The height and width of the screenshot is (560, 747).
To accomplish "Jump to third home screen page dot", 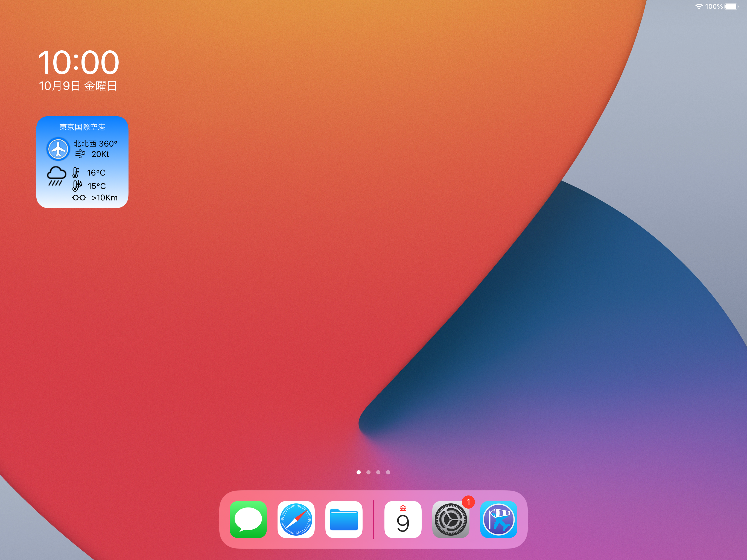I will click(x=378, y=472).
